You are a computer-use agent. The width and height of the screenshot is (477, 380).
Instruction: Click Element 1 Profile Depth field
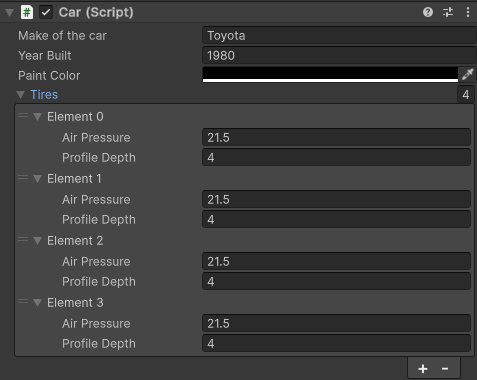tap(336, 220)
